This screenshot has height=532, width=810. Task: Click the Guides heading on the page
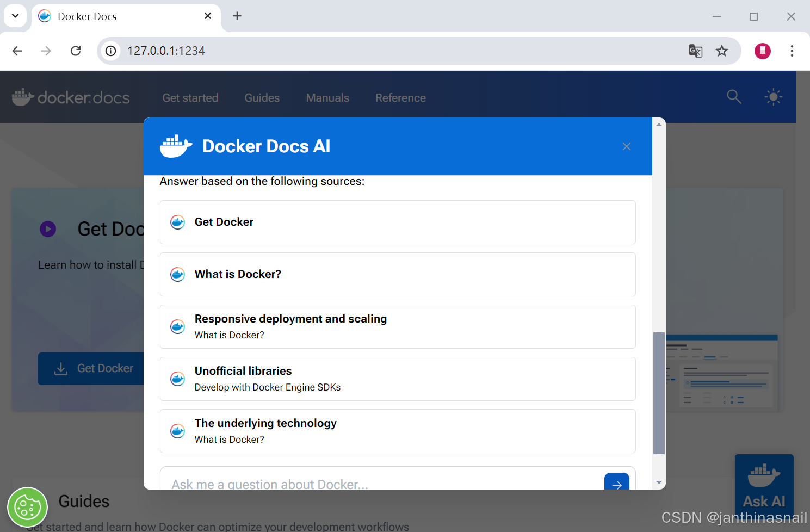(84, 501)
